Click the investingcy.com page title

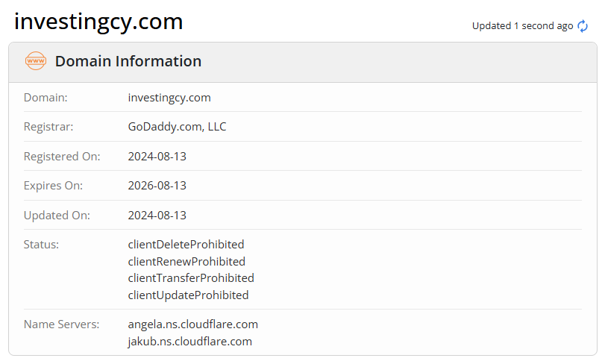98,22
